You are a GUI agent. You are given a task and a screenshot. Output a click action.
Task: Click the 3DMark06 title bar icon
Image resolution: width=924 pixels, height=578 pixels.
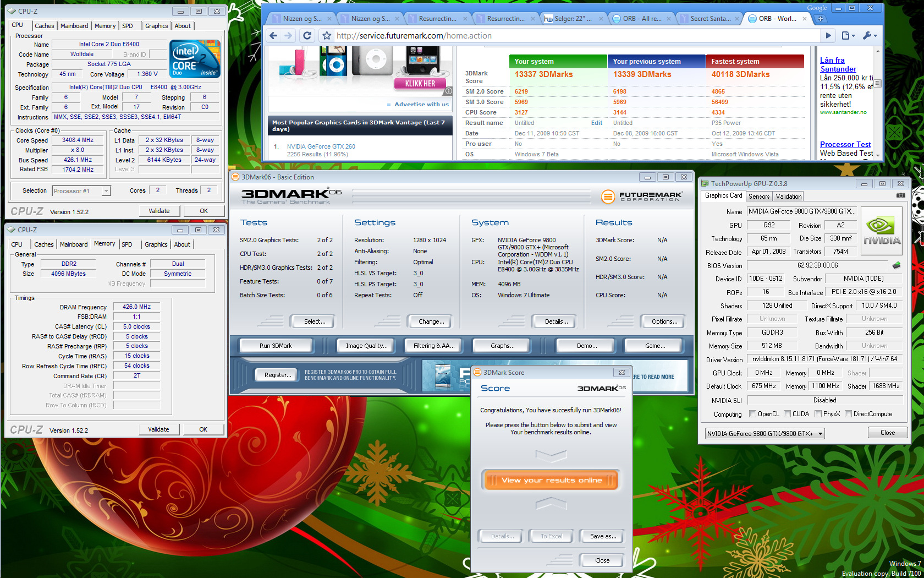click(235, 177)
